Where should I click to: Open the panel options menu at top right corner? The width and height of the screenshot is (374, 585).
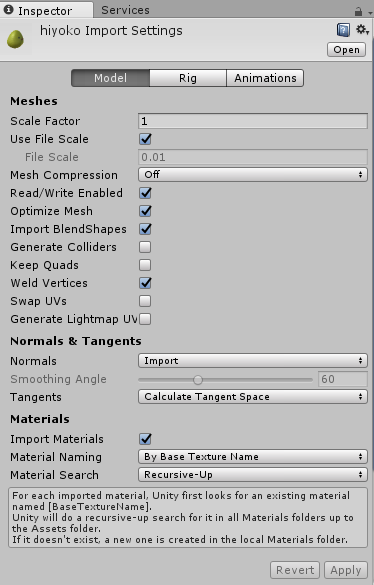pyautogui.click(x=370, y=13)
